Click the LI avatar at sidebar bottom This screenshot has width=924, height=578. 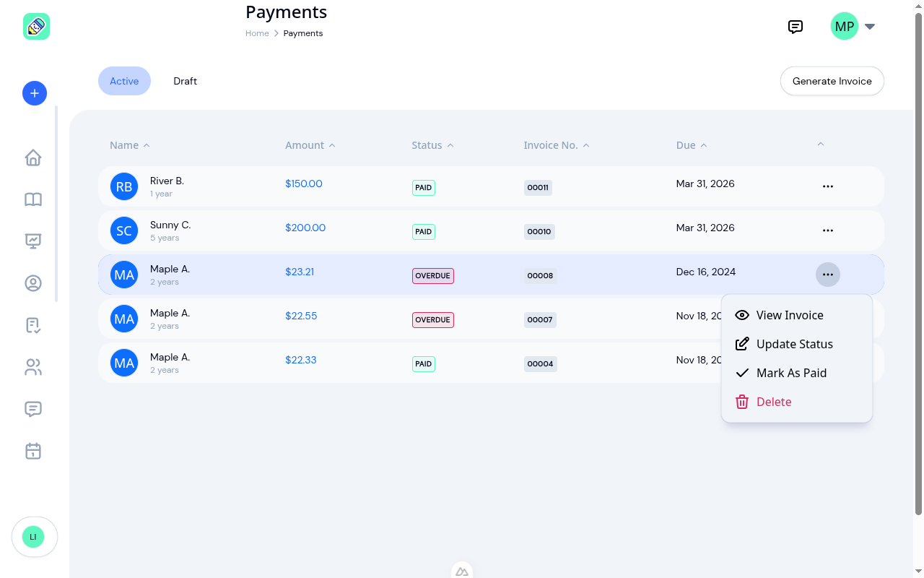pyautogui.click(x=33, y=537)
